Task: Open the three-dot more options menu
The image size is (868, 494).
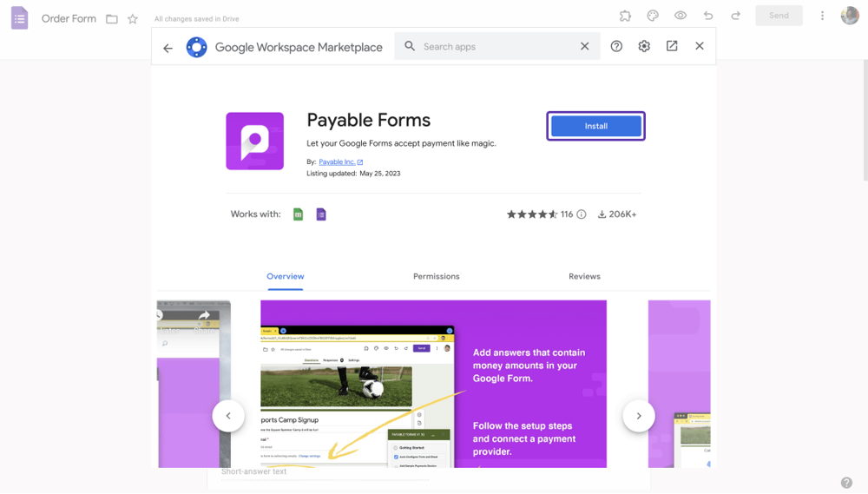Action: 822,16
